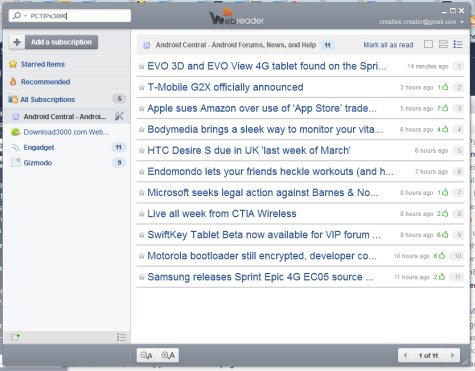Star the Endomondo article

[142, 172]
